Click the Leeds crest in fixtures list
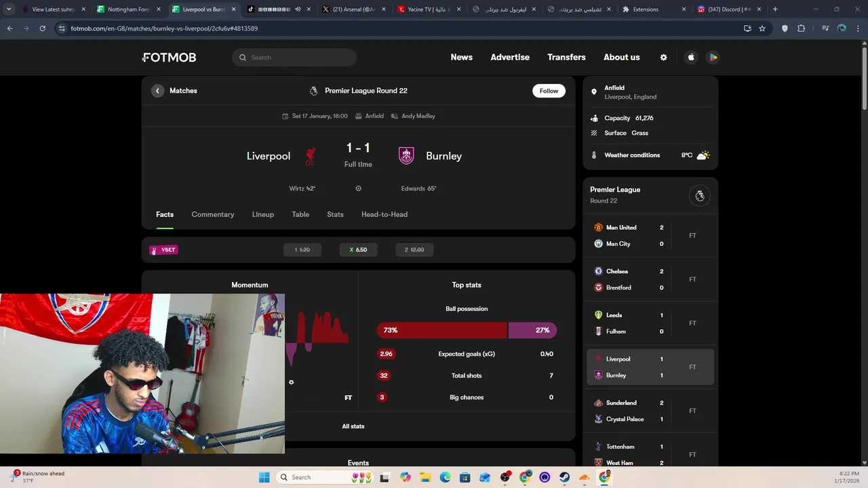 [598, 315]
